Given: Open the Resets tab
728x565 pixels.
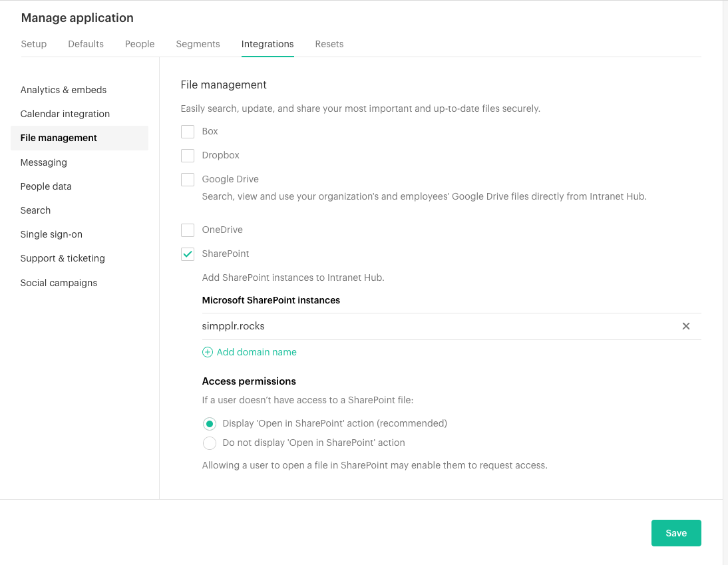Looking at the screenshot, I should click(x=329, y=44).
